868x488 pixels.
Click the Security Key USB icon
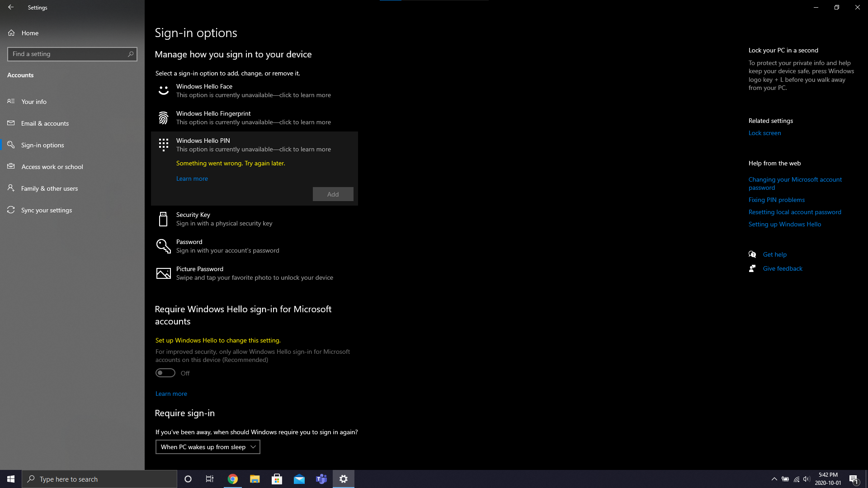[x=163, y=219]
